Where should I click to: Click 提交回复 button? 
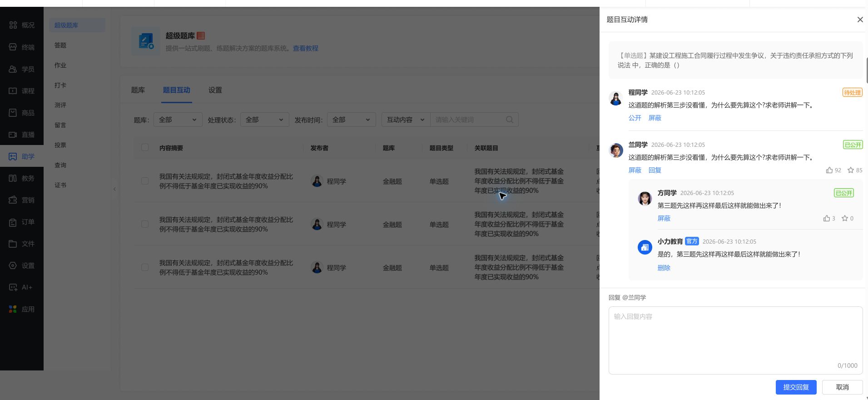796,387
